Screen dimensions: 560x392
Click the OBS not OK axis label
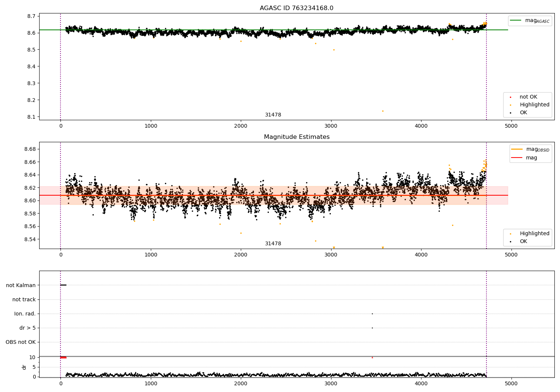[x=21, y=342]
